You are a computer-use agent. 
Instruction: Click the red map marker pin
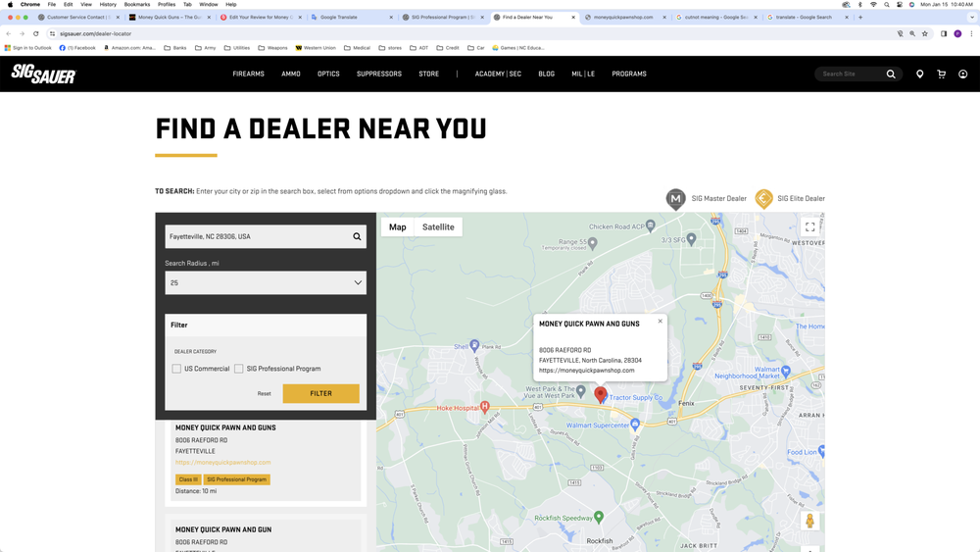(601, 394)
